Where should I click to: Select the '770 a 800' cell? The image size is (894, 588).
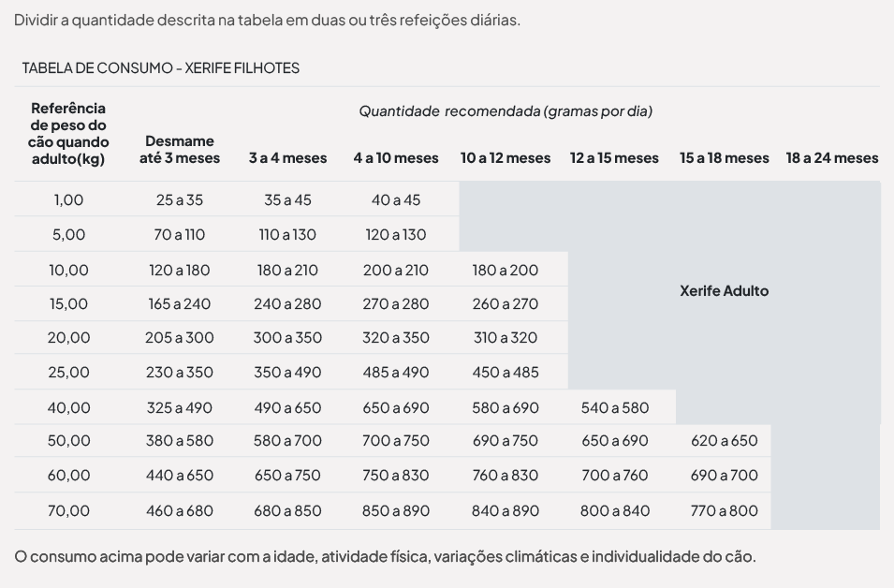pos(724,511)
